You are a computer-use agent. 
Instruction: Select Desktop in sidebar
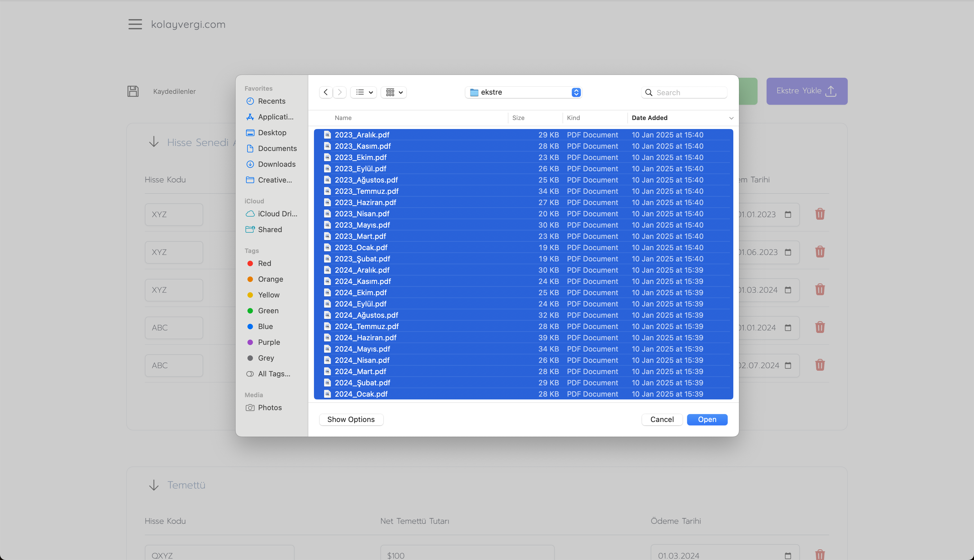[x=272, y=133]
